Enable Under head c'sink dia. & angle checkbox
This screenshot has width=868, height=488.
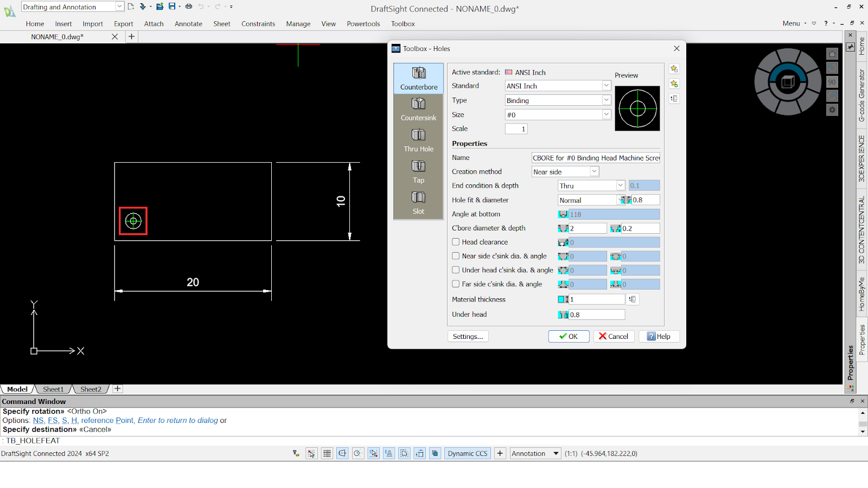(x=456, y=270)
